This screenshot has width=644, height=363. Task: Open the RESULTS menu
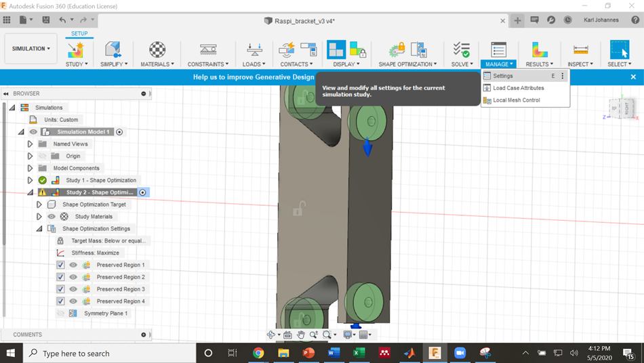[540, 64]
